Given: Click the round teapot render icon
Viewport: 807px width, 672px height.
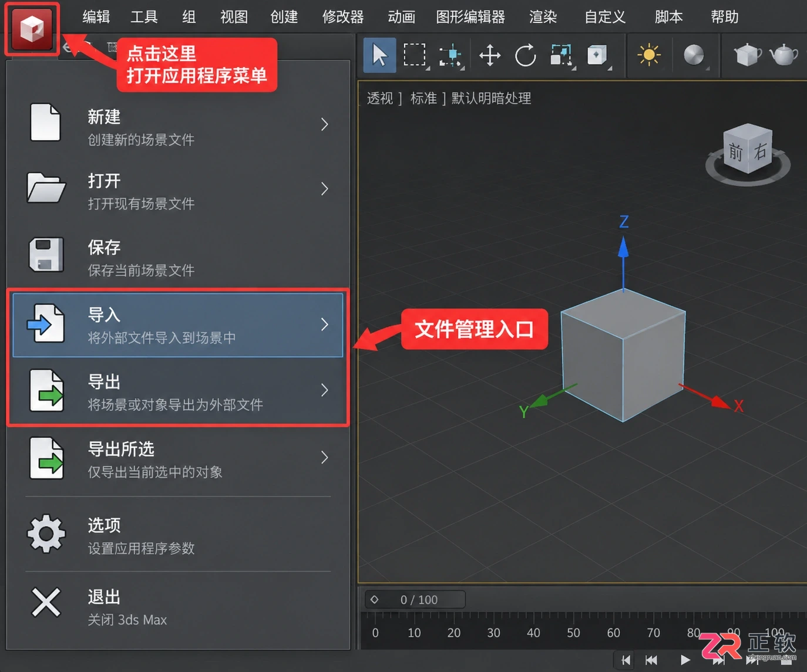Looking at the screenshot, I should 784,55.
